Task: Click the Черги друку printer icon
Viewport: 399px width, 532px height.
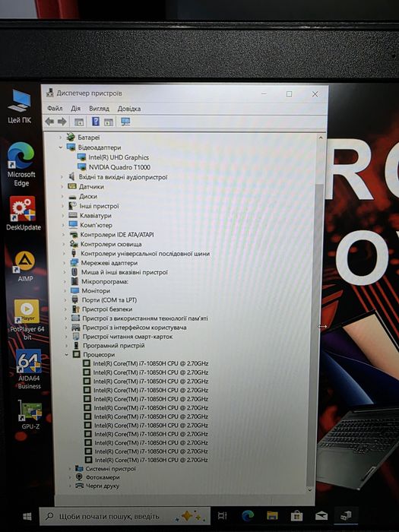Action: (x=79, y=486)
